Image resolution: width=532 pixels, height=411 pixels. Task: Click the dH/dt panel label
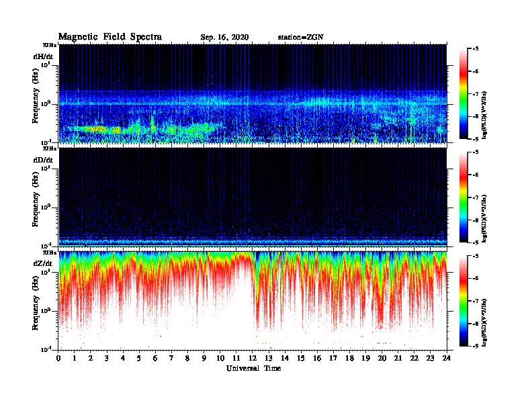(43, 56)
